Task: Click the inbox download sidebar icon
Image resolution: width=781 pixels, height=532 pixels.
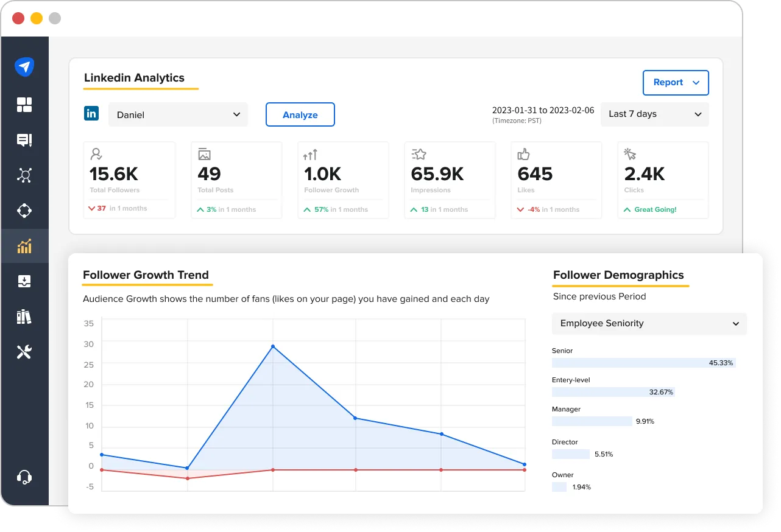Action: coord(24,281)
